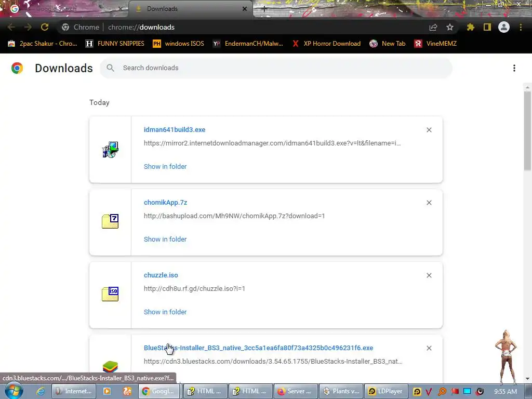The image size is (532, 399).
Task: Click the 9:55 AM taskbar clock
Action: (505, 392)
